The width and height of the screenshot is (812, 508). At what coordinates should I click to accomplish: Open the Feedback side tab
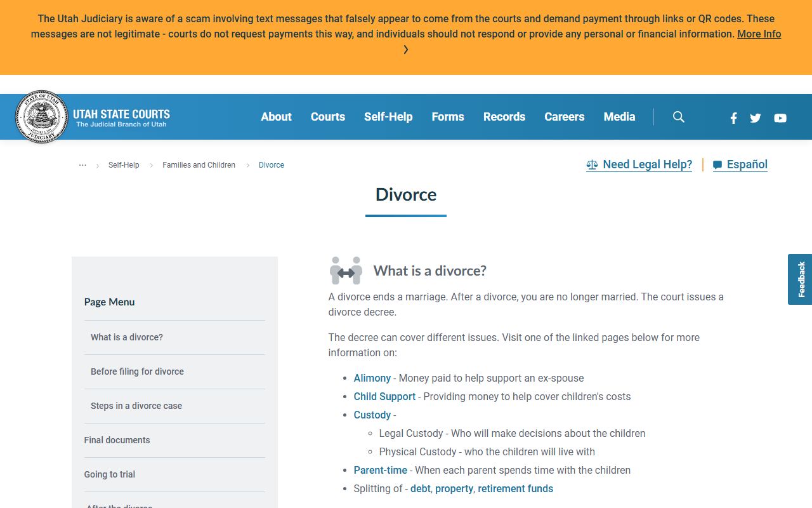[800, 279]
